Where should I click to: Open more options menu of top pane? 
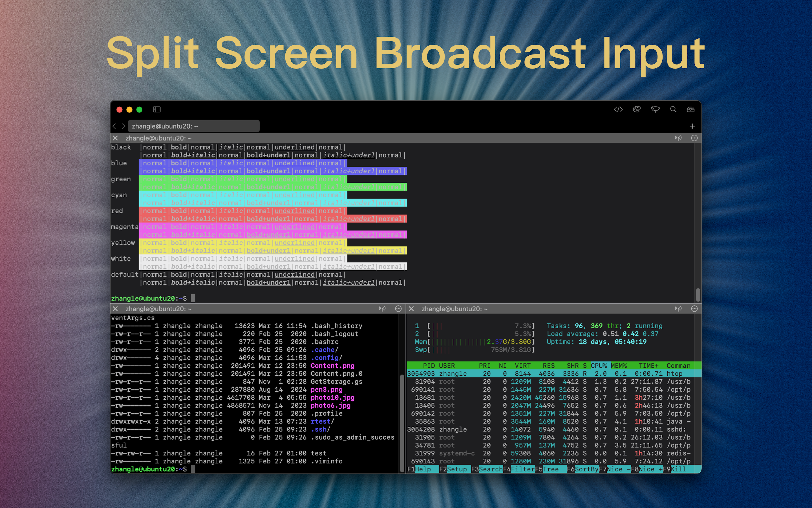click(x=694, y=138)
